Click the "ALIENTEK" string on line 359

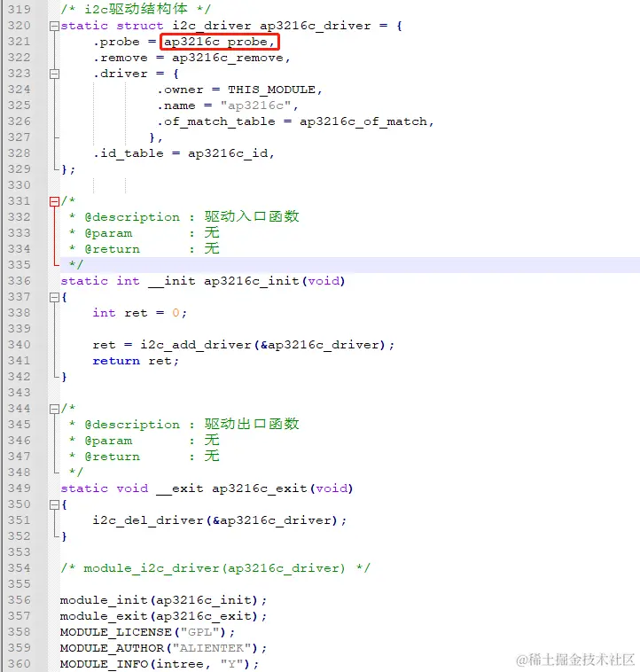coord(215,648)
